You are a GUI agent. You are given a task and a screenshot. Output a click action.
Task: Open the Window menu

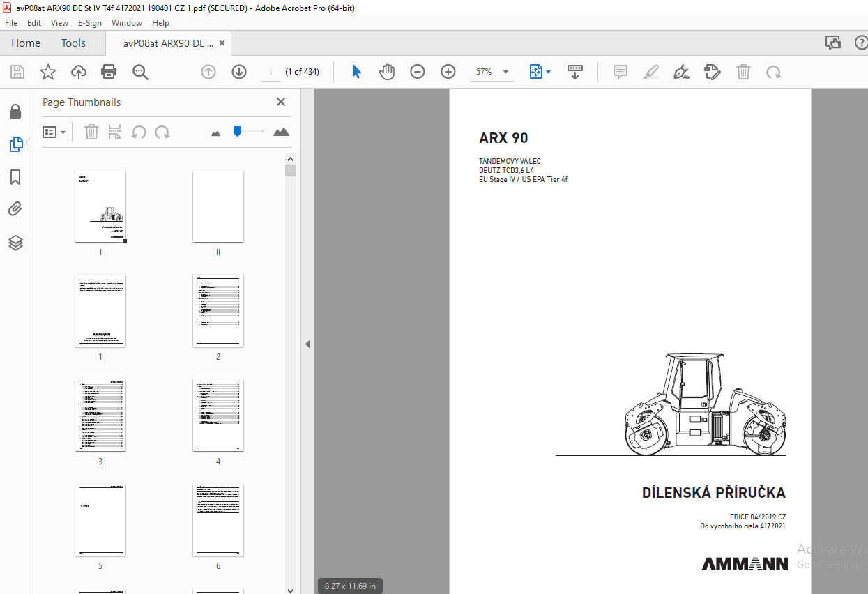click(x=127, y=23)
